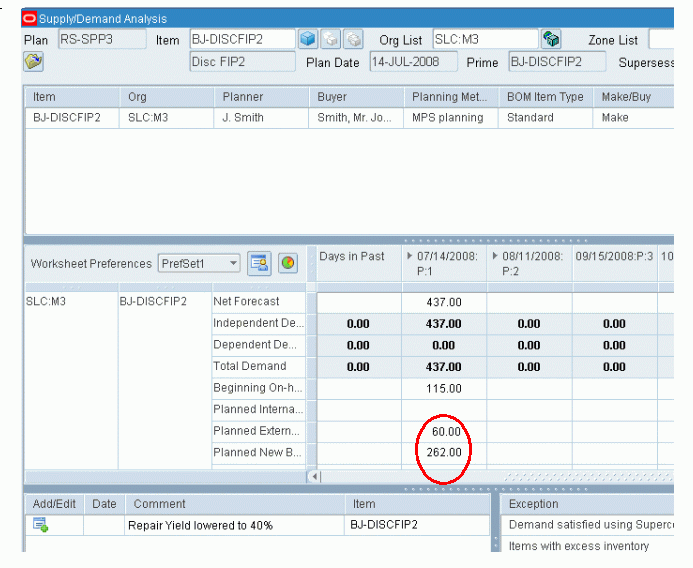Expand the 07/14/2008 P:1 period column

(x=409, y=256)
